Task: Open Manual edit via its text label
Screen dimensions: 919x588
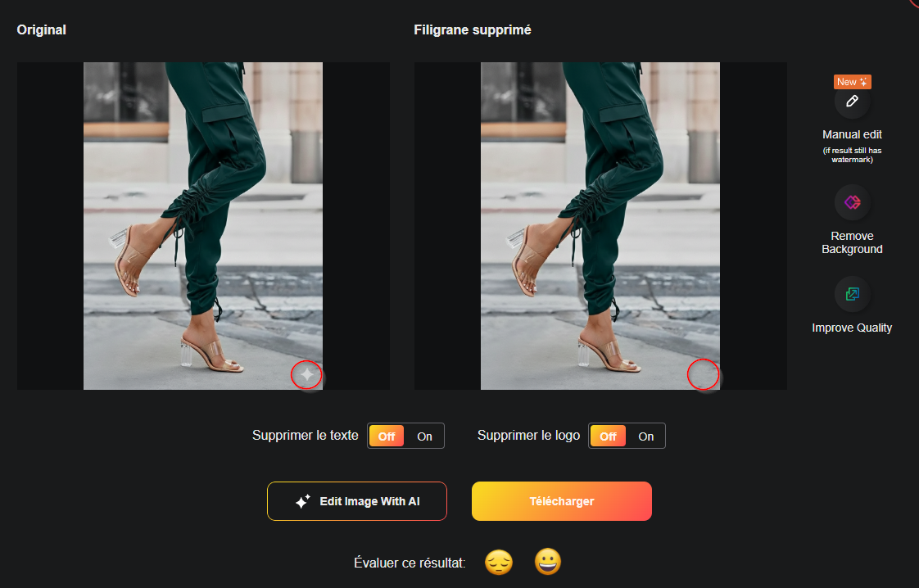Action: tap(852, 133)
